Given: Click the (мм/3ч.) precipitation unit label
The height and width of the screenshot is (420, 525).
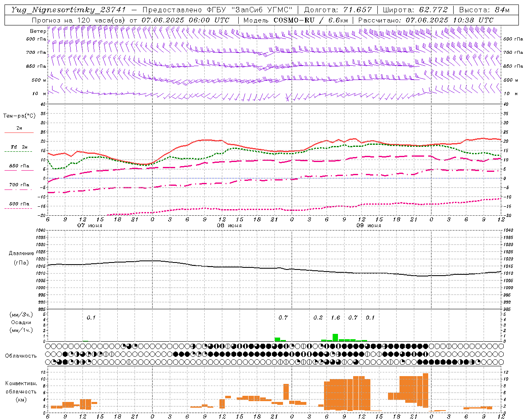Looking at the screenshot, I should click(21, 315).
